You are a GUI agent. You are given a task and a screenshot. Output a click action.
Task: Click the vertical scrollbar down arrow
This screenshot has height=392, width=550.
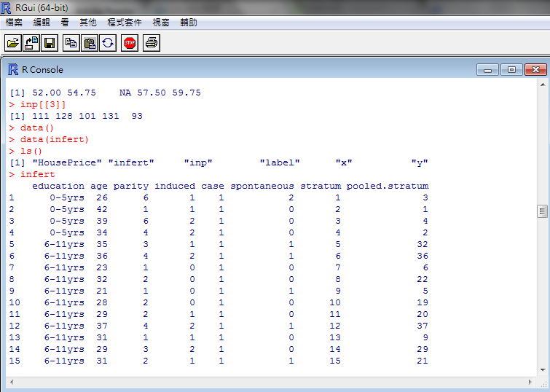pyautogui.click(x=543, y=370)
